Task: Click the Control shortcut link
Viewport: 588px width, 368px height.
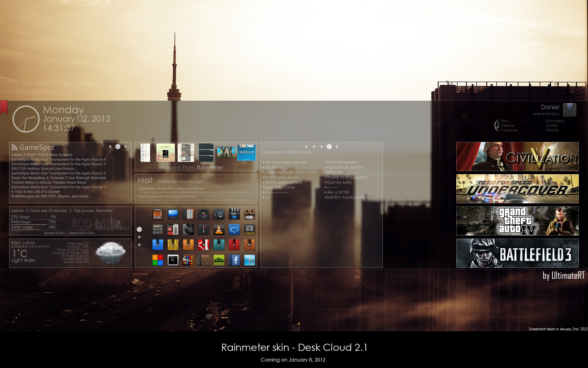Action: 551,125
